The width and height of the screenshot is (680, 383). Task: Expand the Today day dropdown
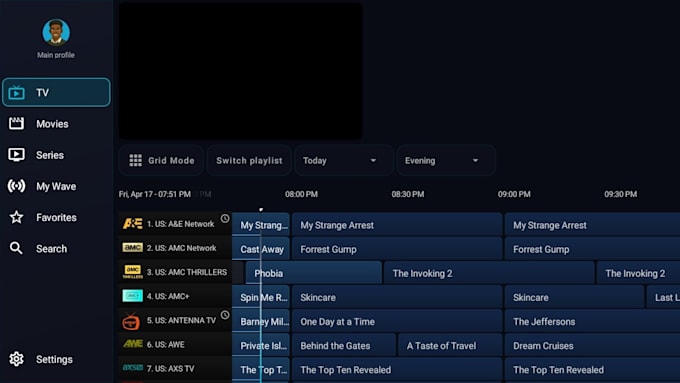(x=344, y=160)
